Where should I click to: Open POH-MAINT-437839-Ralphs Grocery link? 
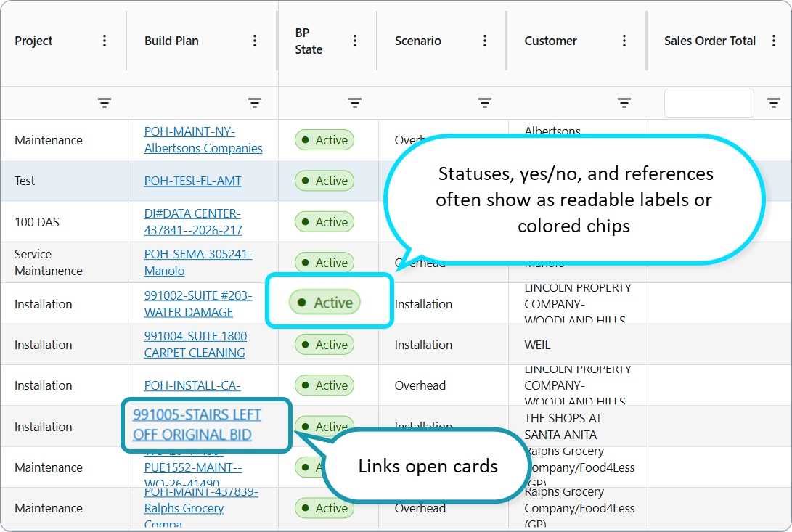[x=201, y=508]
